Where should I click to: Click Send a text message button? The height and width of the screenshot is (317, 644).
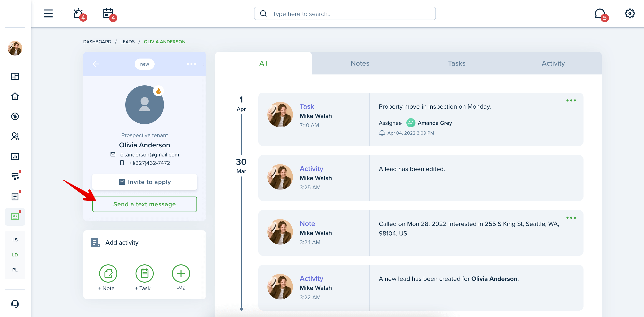click(x=144, y=204)
